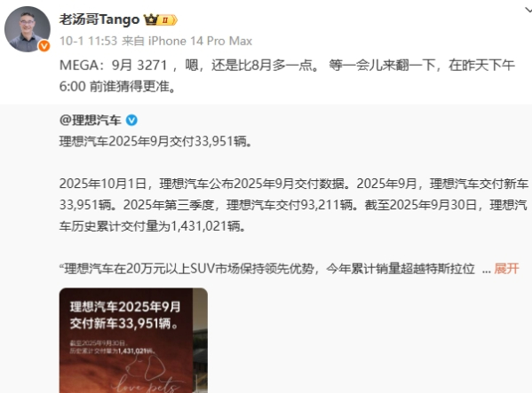The width and height of the screenshot is (532, 393).
Task: Click the paragraph starting 2025年10月1日
Action: tap(293, 205)
